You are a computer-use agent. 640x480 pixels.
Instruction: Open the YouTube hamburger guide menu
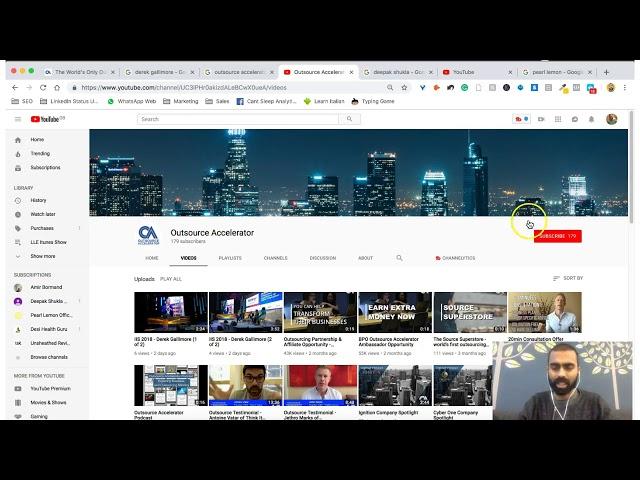coord(18,119)
